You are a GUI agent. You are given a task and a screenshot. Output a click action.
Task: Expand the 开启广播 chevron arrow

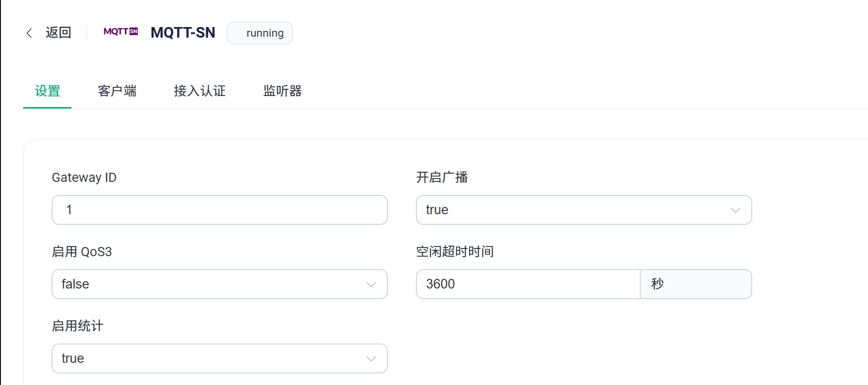click(x=735, y=210)
